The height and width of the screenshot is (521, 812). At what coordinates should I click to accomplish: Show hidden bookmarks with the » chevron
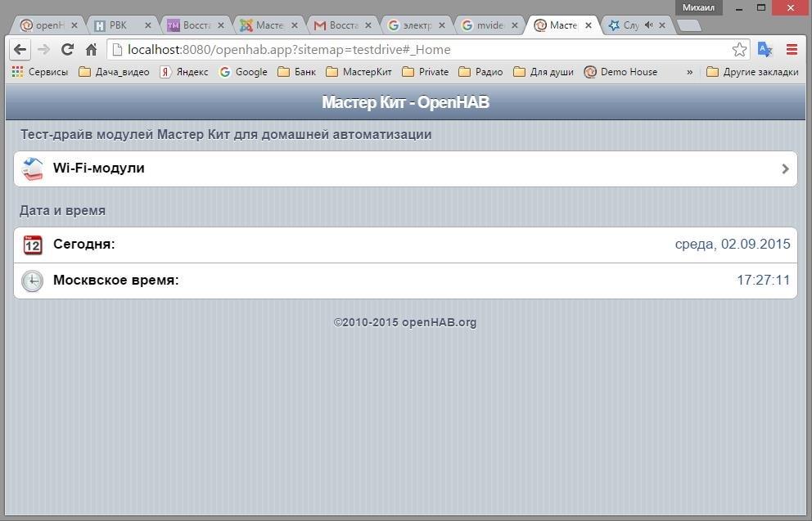(689, 72)
